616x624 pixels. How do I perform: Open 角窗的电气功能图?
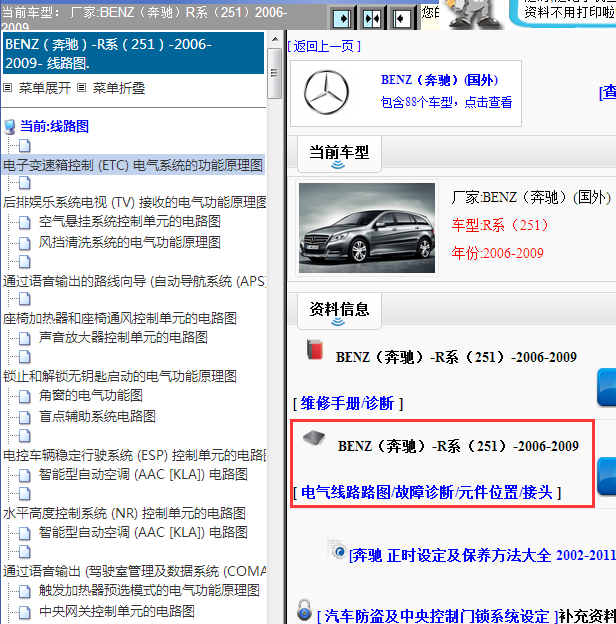coord(91,396)
